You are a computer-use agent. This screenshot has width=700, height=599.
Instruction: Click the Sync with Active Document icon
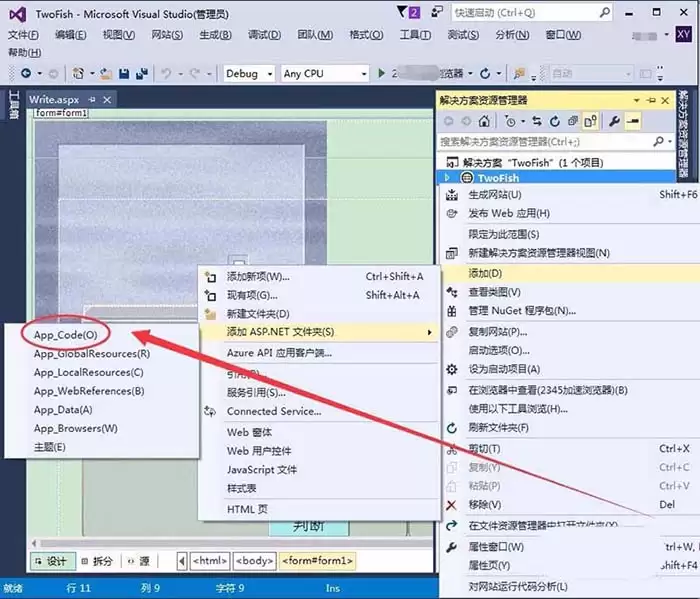click(x=535, y=121)
